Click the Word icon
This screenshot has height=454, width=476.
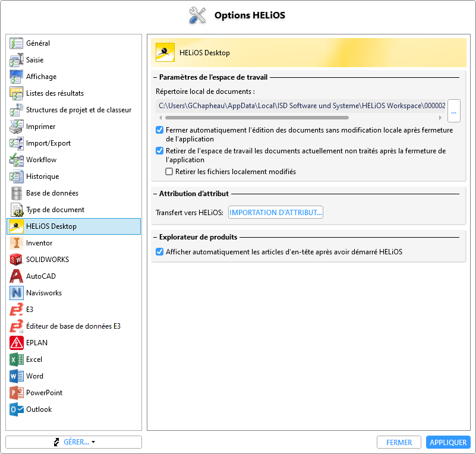click(17, 376)
